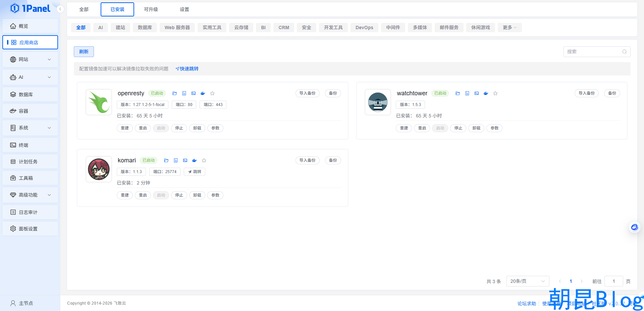Filter by 开发工具 category

[333, 28]
